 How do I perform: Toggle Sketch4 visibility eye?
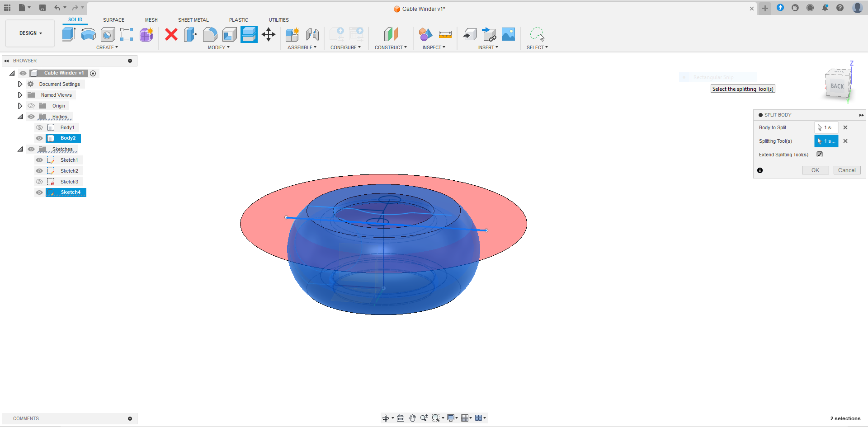coord(39,192)
